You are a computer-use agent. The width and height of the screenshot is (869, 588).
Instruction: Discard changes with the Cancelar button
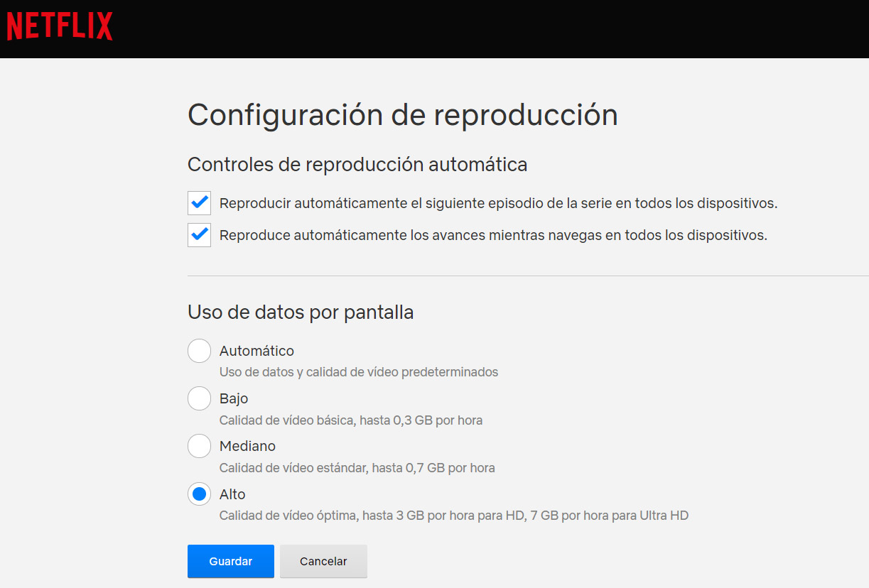(x=323, y=561)
